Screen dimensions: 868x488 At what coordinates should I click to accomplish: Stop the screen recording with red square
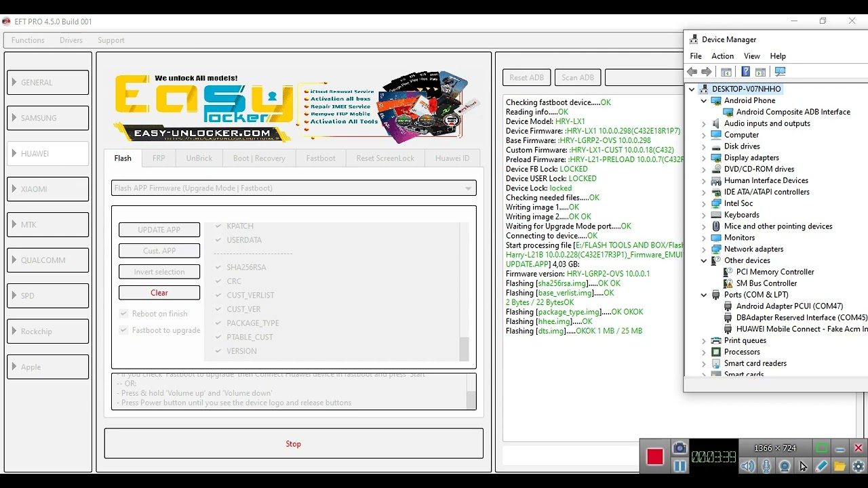(x=654, y=457)
